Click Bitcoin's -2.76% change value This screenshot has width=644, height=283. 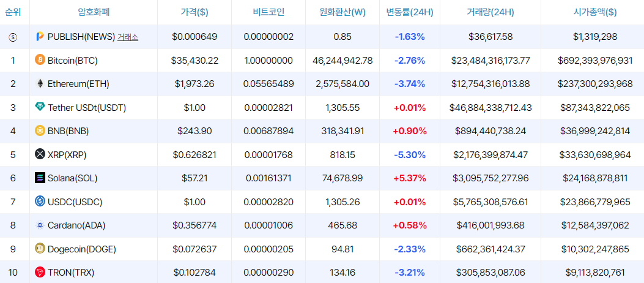[x=410, y=61]
